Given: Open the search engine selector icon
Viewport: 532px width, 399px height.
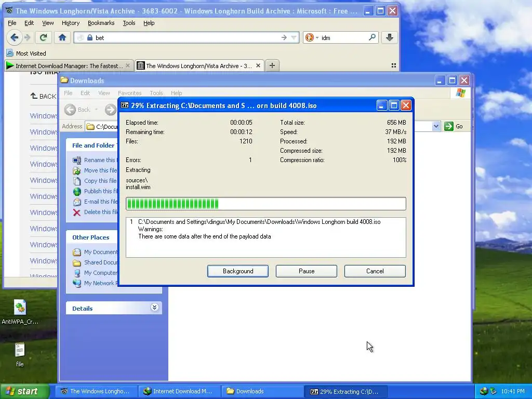Looking at the screenshot, I should coord(311,37).
